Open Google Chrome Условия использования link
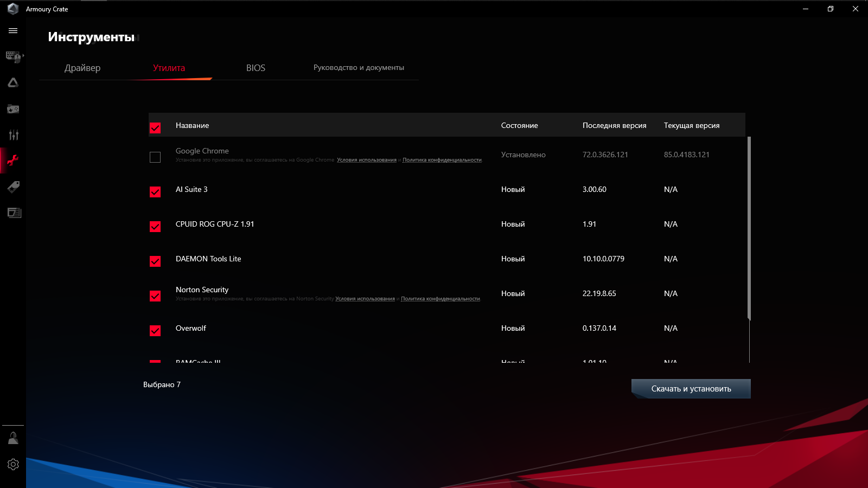The width and height of the screenshot is (868, 488). tap(367, 160)
